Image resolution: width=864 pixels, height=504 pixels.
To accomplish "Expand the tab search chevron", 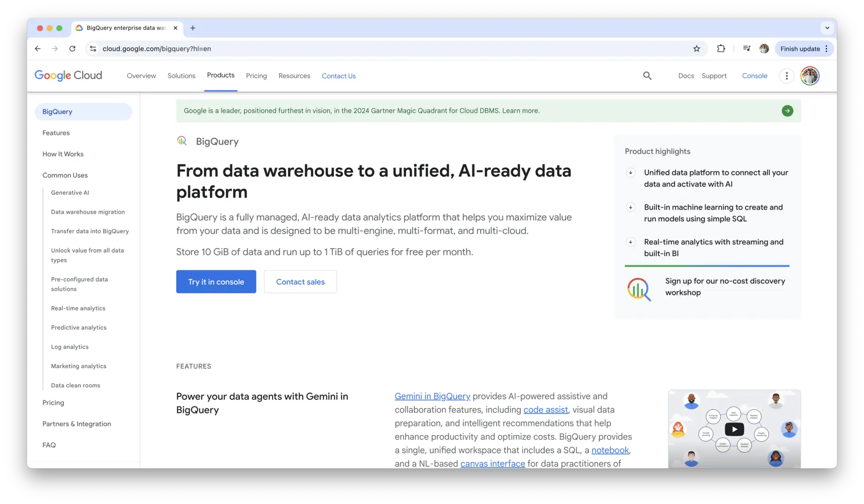I will point(827,28).
